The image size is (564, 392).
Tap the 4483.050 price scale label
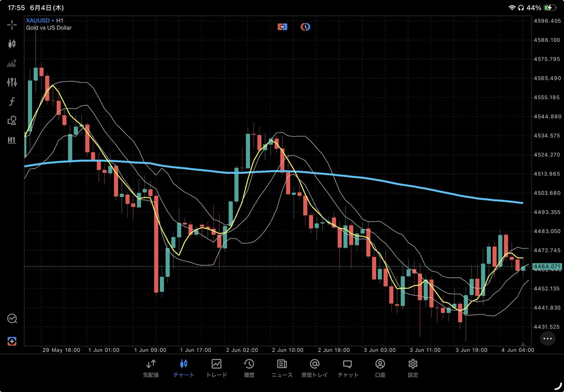548,231
